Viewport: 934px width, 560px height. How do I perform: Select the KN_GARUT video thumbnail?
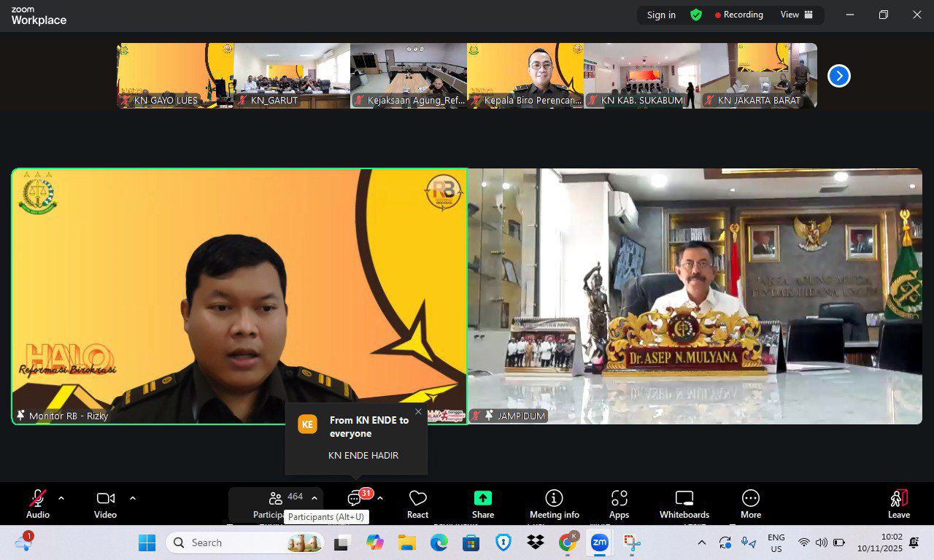pos(292,75)
